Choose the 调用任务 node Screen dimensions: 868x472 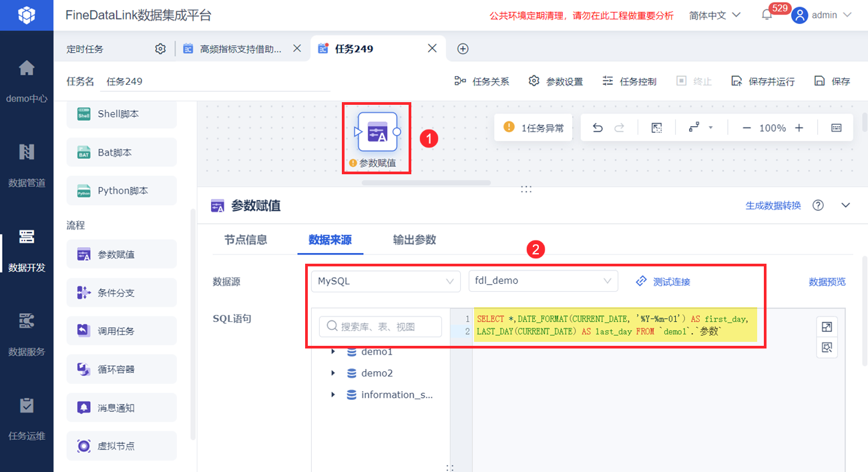click(x=122, y=330)
